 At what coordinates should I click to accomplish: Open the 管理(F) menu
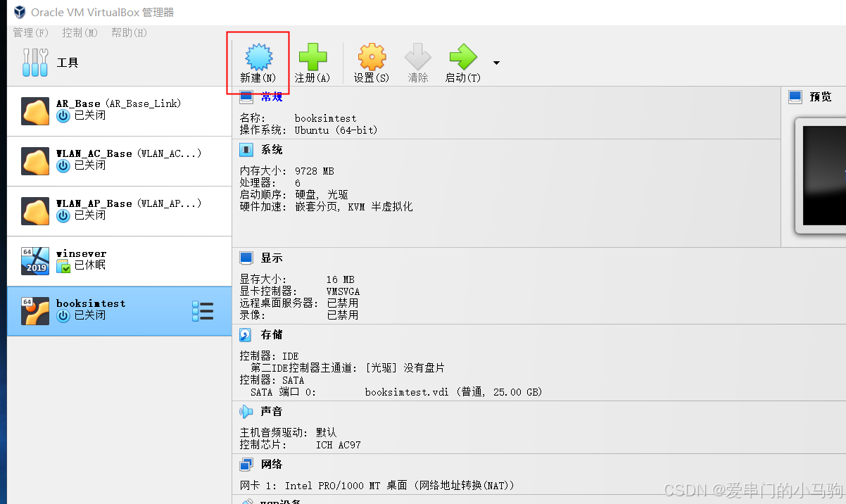pos(31,32)
